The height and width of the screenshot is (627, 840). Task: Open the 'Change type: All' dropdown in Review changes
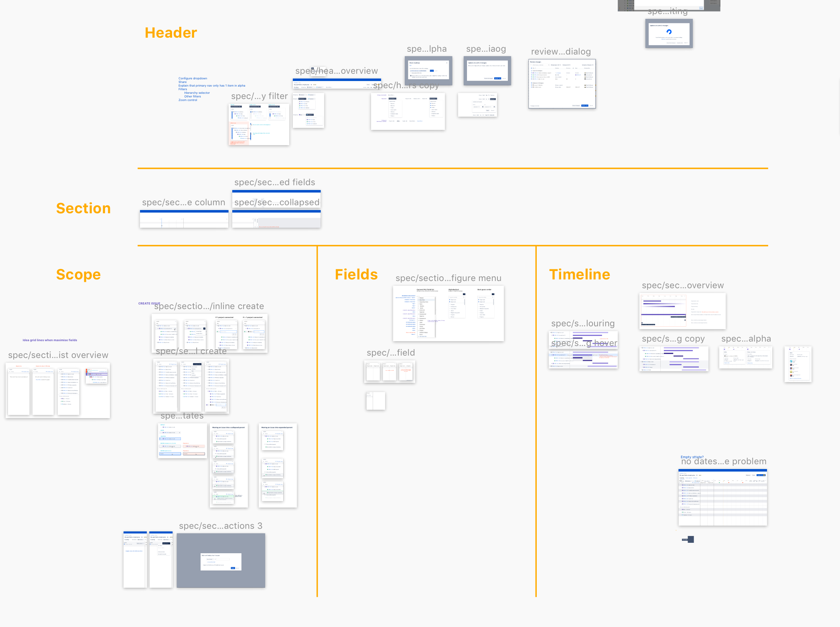point(556,65)
